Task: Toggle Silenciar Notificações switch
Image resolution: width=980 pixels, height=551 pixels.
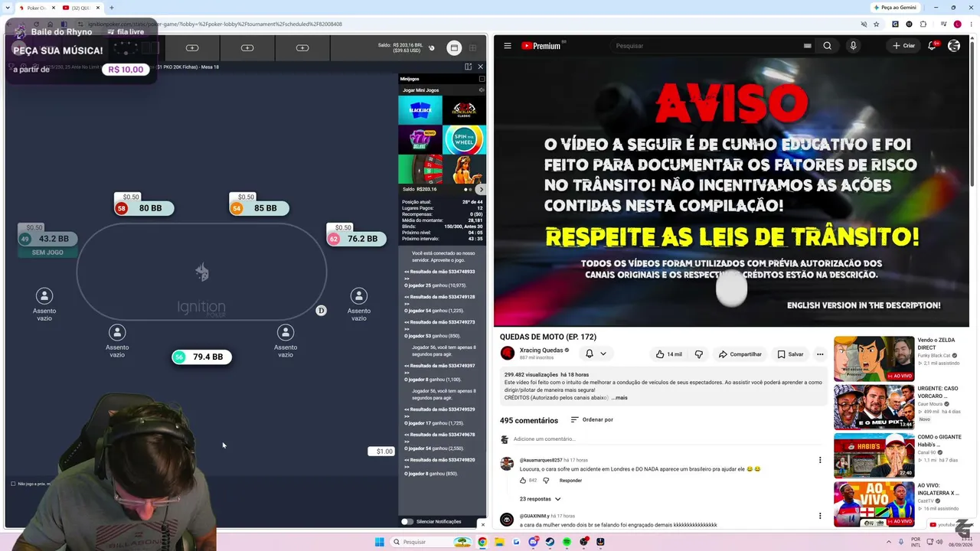Action: [407, 522]
